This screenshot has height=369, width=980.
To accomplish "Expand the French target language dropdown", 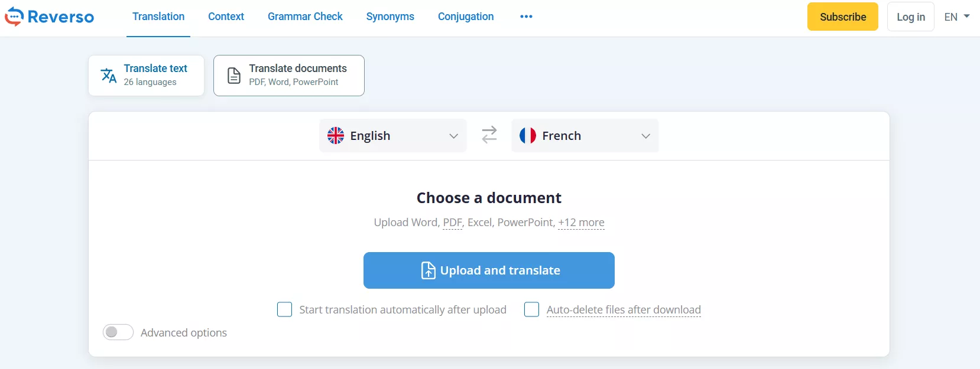I will point(645,136).
